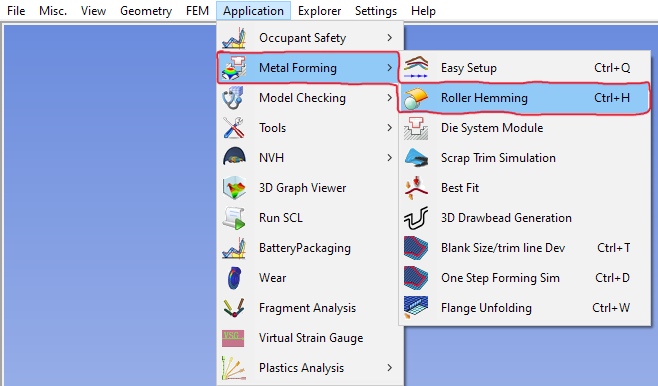The image size is (658, 386).
Task: Select Blank Size/trim line Dev entry
Action: click(x=525, y=248)
